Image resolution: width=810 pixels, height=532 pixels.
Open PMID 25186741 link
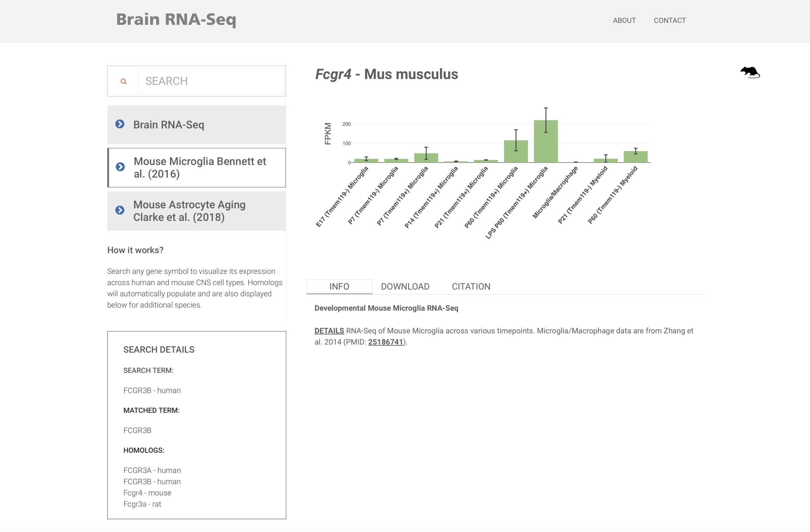coord(385,342)
